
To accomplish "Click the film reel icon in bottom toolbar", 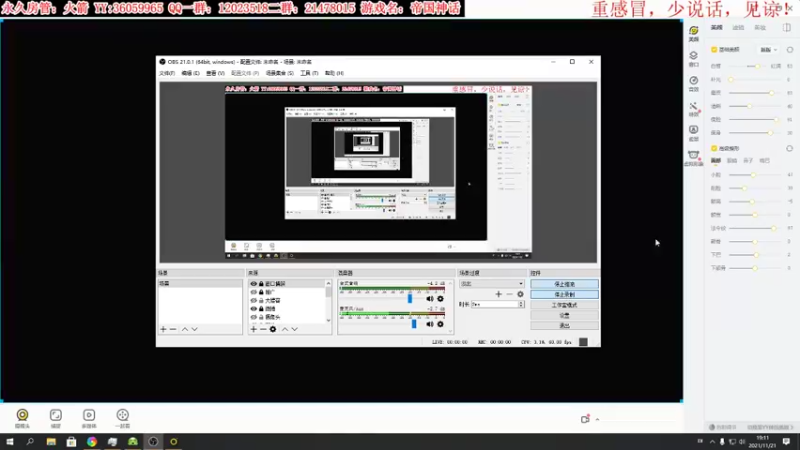I will pyautogui.click(x=122, y=418).
